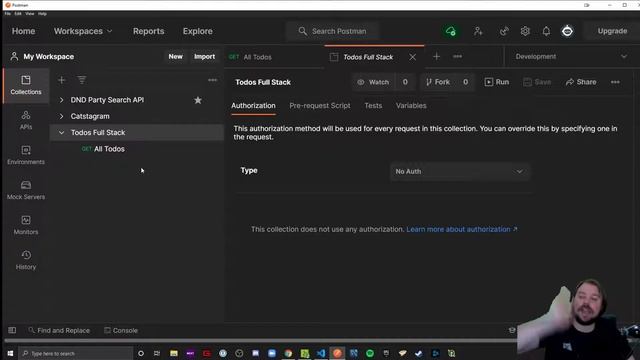
Task: Open collections panel more options ellipsis
Action: coord(212,80)
